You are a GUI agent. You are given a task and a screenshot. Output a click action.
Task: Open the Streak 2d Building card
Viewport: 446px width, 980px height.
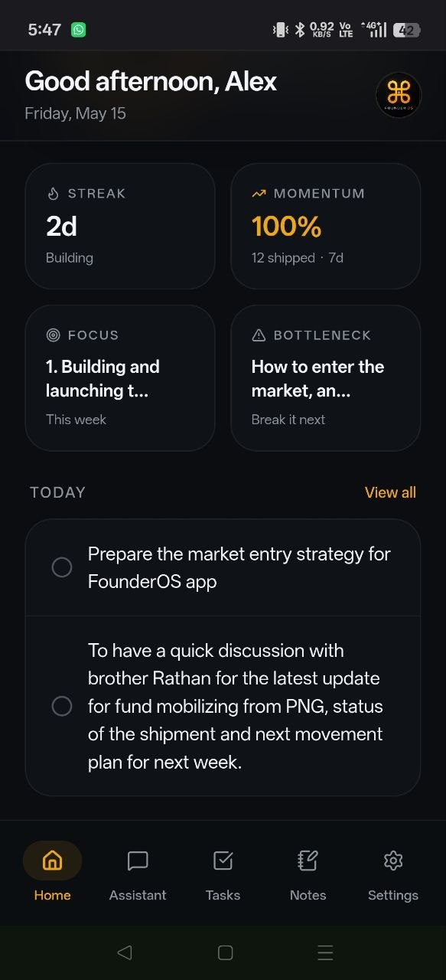tap(120, 227)
